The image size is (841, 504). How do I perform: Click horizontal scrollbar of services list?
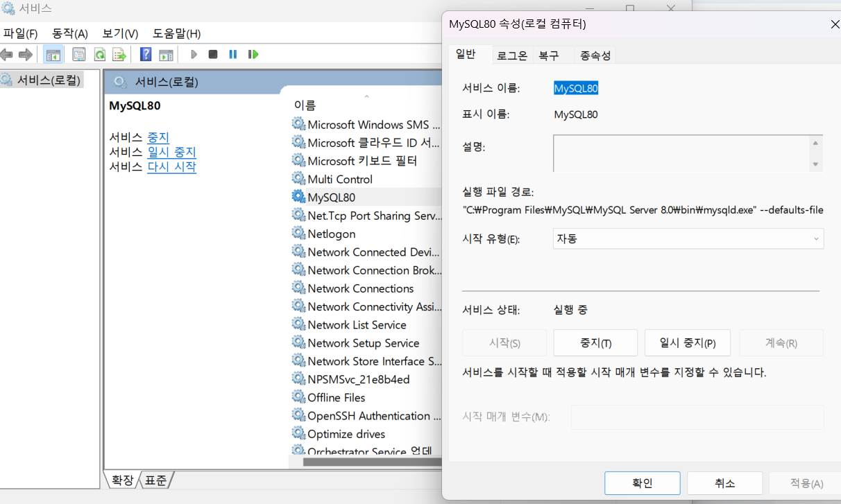[371, 462]
